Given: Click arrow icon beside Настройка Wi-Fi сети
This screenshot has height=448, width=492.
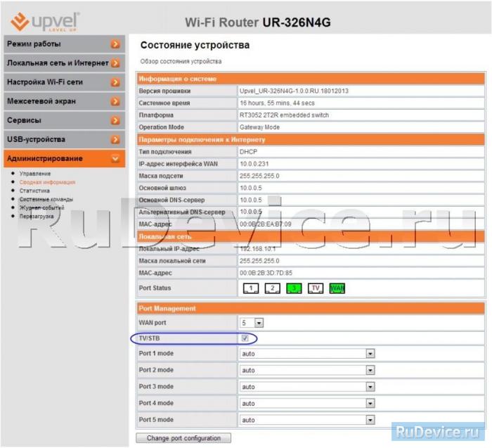Looking at the screenshot, I should 115,82.
